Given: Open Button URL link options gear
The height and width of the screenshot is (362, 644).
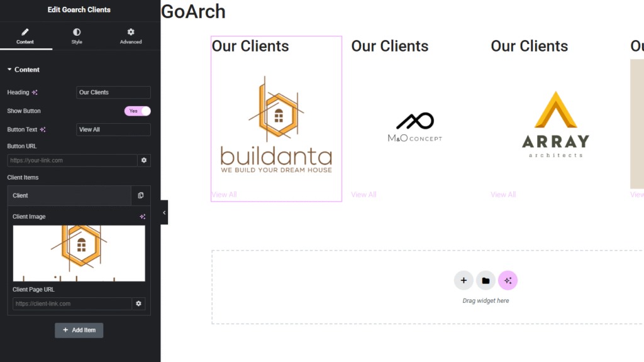Looking at the screenshot, I should pyautogui.click(x=144, y=160).
